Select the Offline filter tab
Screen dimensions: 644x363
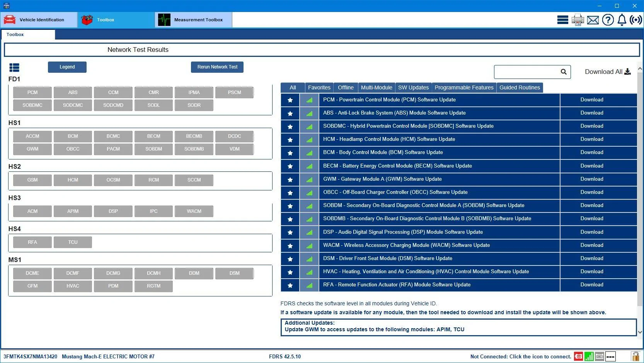346,87
